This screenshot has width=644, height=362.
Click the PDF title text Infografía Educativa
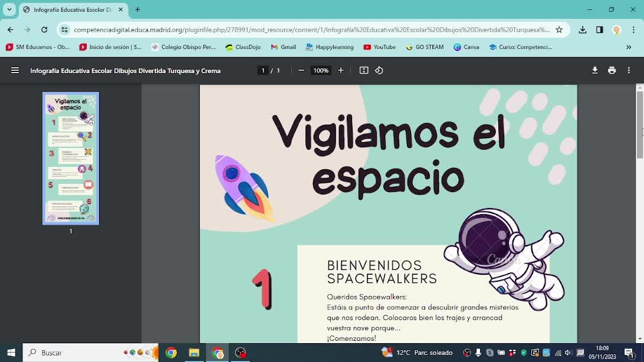(x=125, y=71)
